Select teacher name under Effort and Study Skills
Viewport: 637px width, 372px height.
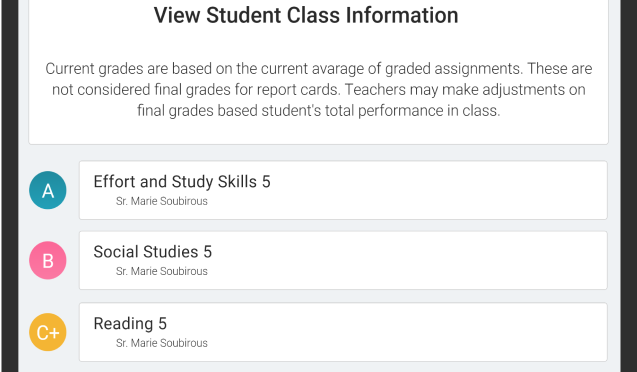pos(162,201)
